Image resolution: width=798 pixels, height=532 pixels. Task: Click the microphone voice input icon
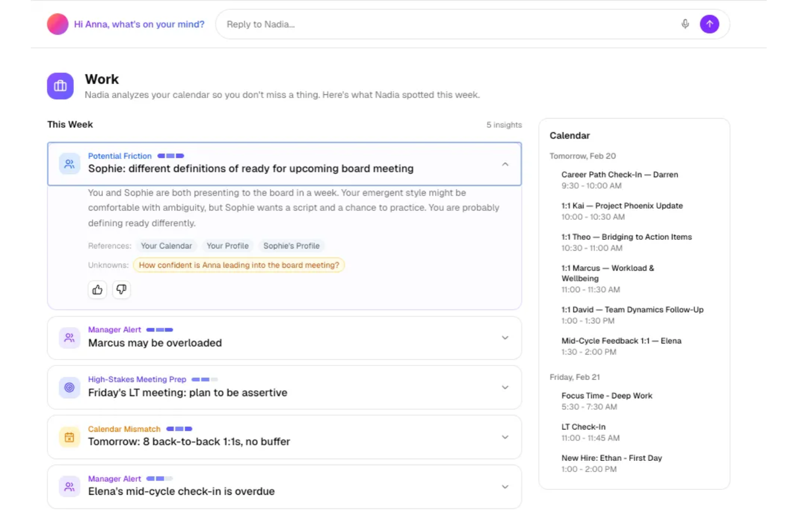click(685, 24)
